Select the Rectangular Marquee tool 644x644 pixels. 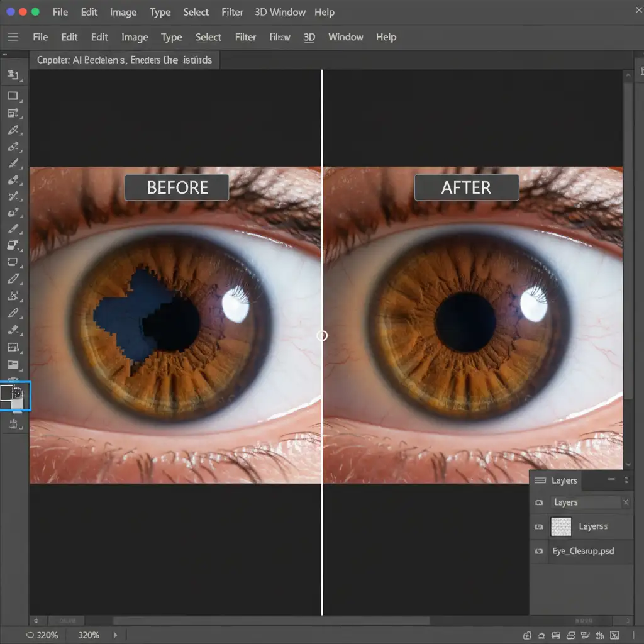pos(13,96)
